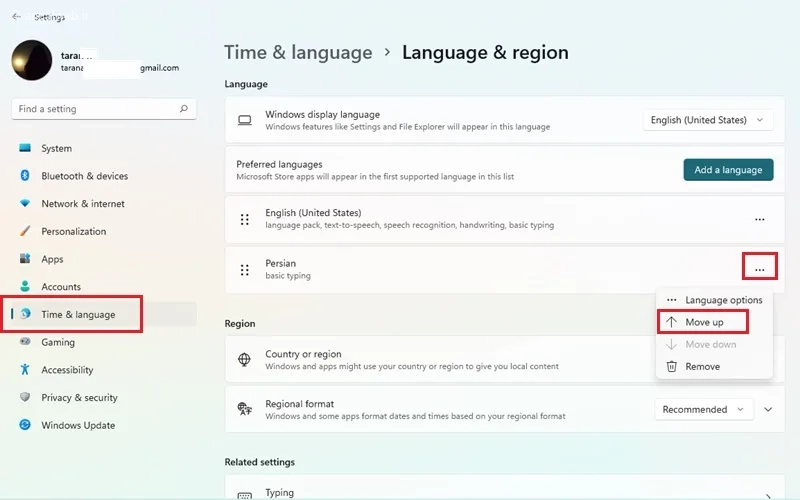
Task: Click Country or region title
Action: click(303, 354)
